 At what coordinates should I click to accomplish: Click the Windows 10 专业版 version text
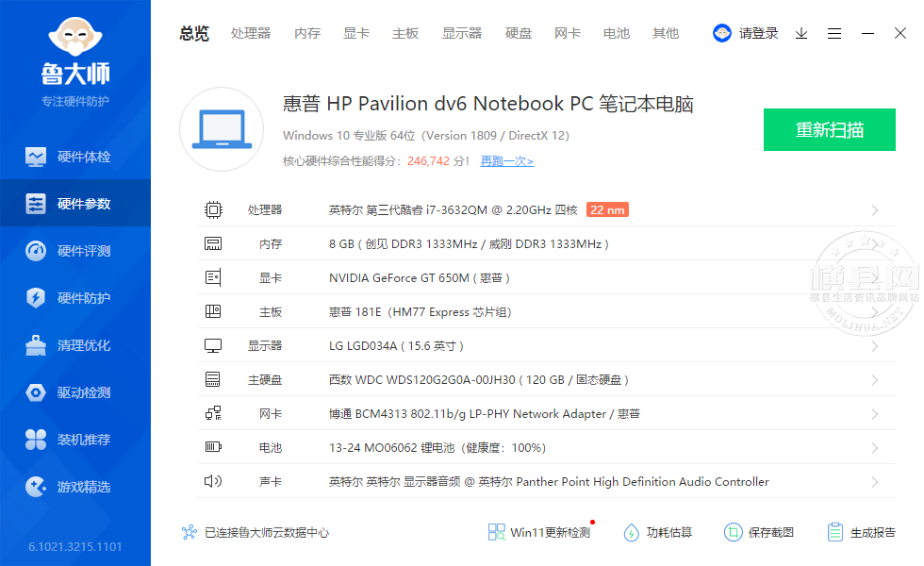[425, 136]
